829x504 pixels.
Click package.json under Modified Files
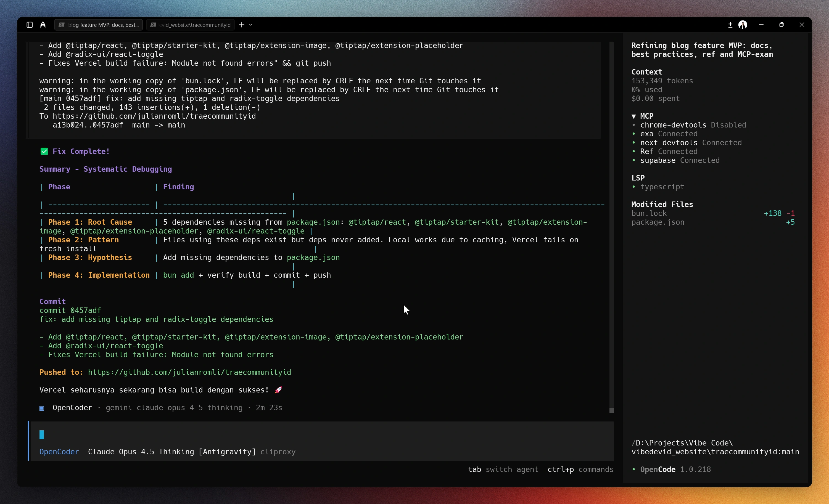(658, 222)
